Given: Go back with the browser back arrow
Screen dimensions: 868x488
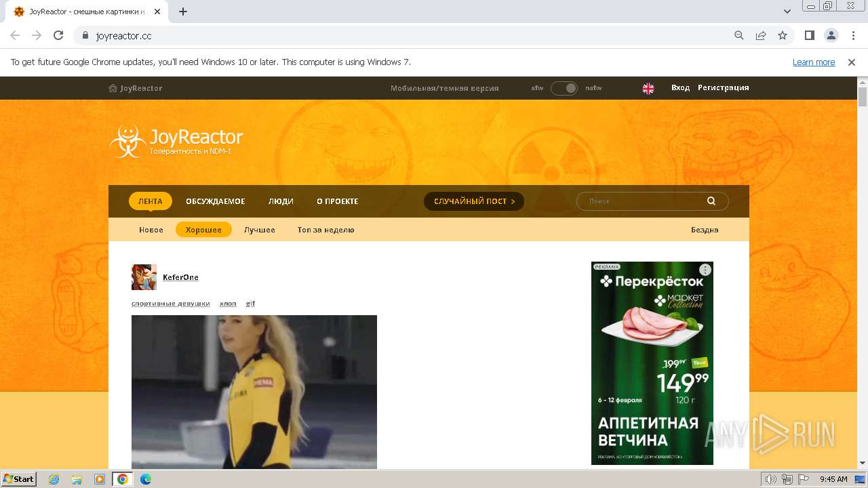Looking at the screenshot, I should [15, 36].
